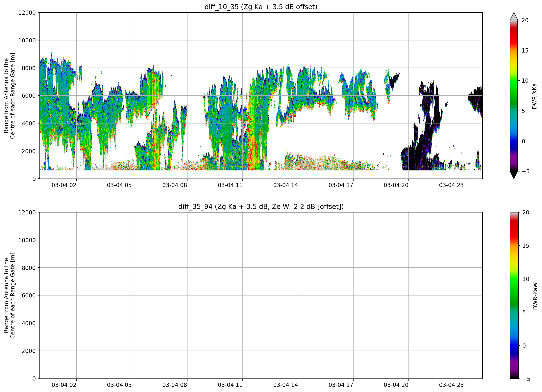Click the top colorbar tick label 10
Screen dimensions: 542x392
click(x=525, y=81)
